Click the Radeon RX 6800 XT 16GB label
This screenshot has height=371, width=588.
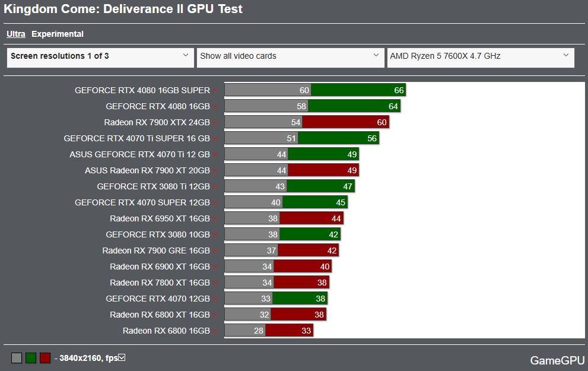click(160, 315)
